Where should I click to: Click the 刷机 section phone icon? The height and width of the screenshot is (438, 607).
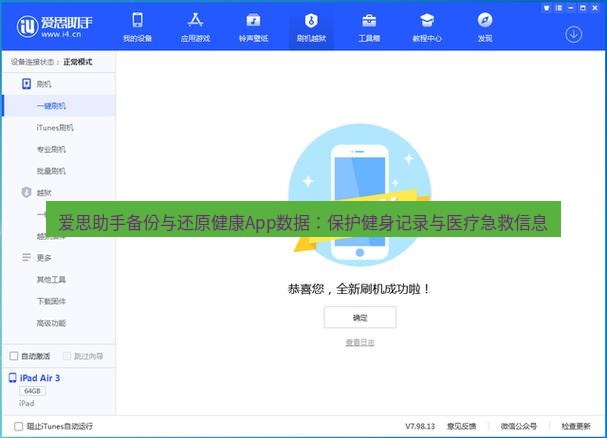tap(26, 84)
